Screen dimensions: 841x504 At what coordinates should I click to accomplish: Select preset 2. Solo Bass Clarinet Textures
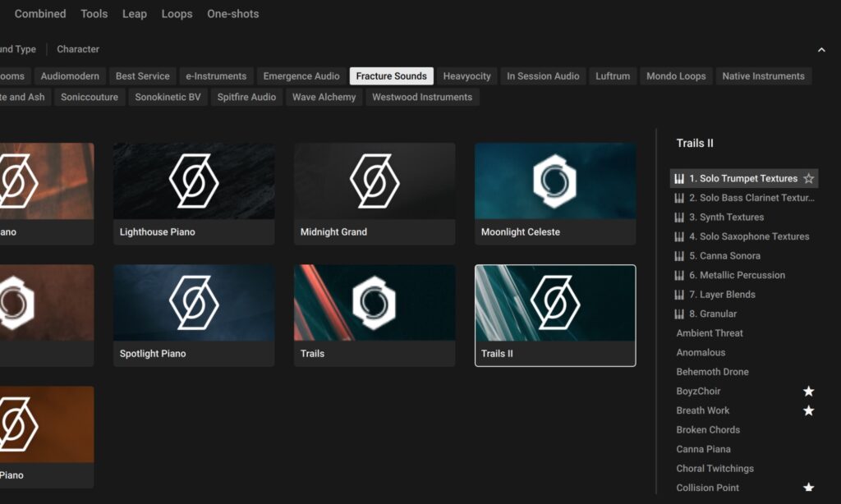744,198
